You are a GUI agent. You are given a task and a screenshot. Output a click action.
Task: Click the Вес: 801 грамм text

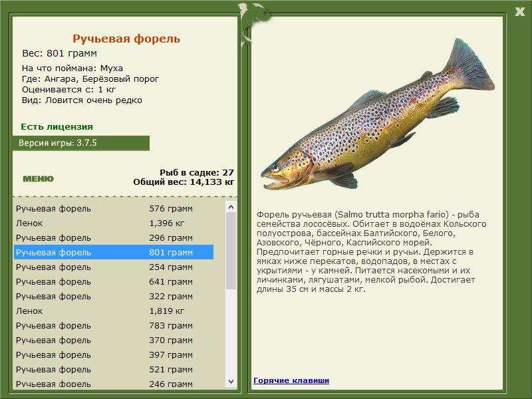point(59,53)
